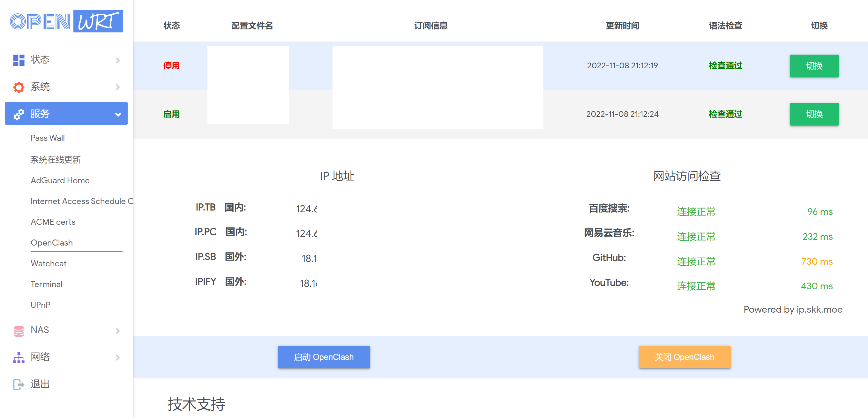Expand the 系统 menu chevron
Viewport: 868px width, 418px height.
118,87
